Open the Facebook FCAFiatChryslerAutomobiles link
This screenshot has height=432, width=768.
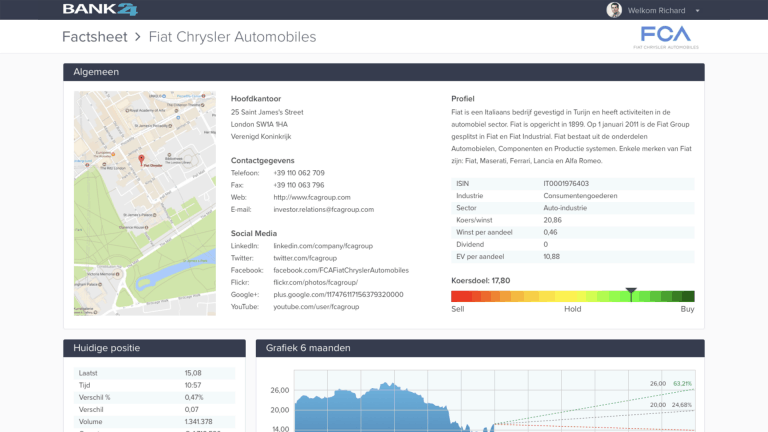click(x=341, y=270)
